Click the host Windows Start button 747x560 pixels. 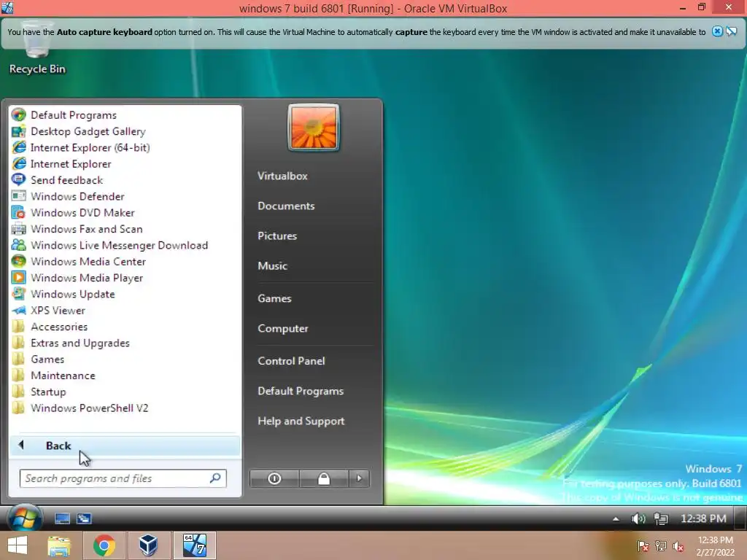(18, 545)
